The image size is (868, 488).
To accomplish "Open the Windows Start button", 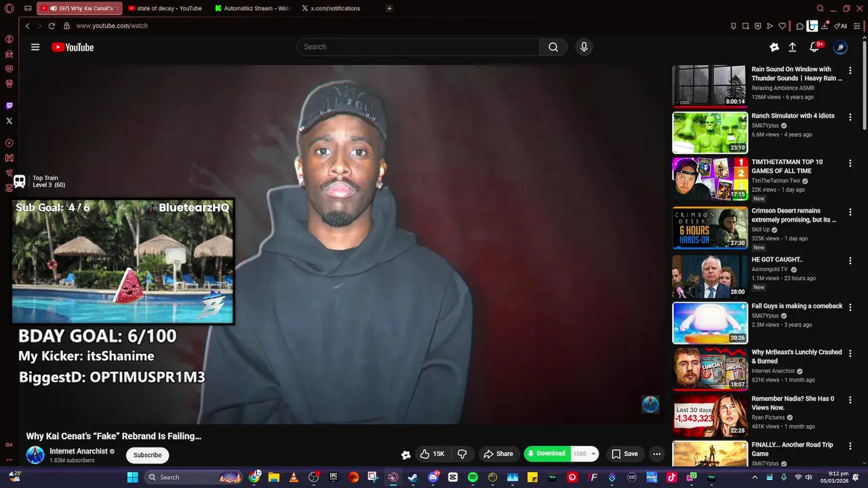I will (132, 477).
